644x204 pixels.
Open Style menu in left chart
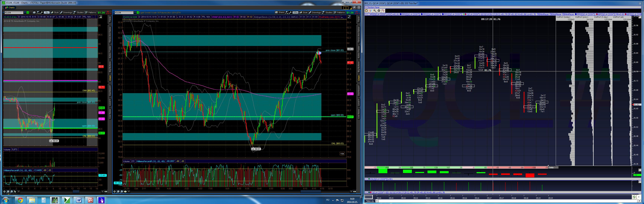pyautogui.click(x=55, y=12)
